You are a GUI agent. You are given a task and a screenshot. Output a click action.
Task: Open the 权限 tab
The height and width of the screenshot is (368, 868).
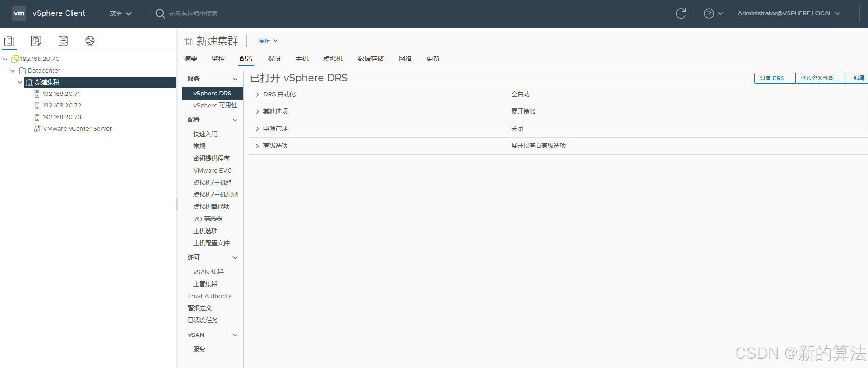click(x=274, y=59)
